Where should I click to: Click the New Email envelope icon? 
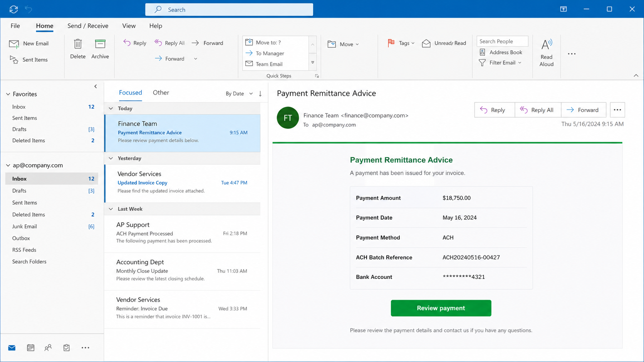14,44
